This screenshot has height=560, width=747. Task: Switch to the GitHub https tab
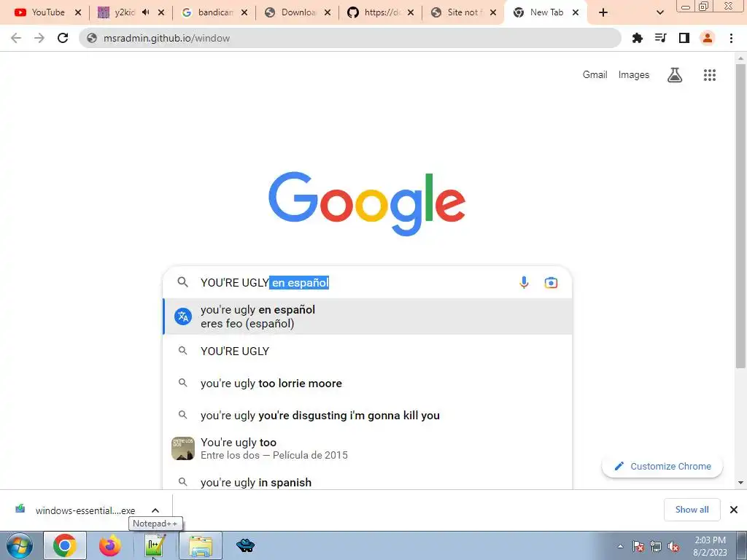(380, 12)
